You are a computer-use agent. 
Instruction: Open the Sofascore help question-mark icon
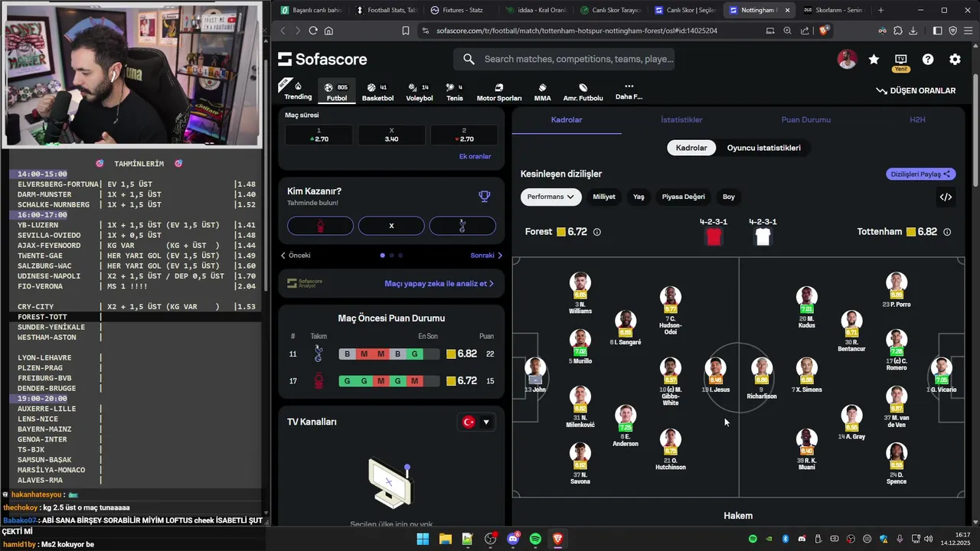click(x=928, y=60)
